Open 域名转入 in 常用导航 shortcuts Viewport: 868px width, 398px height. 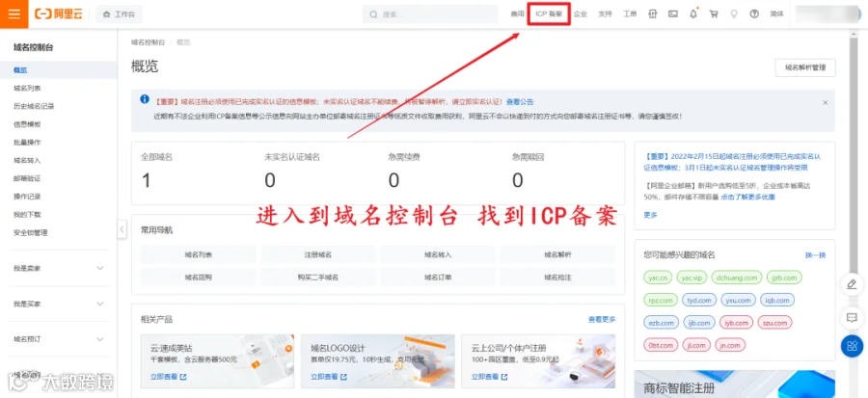point(438,254)
